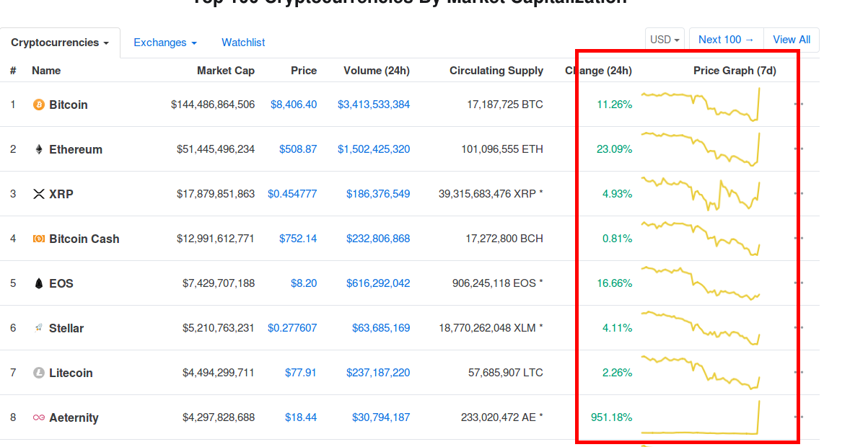This screenshot has width=868, height=447.
Task: Click XRP's price $0.454777
Action: click(292, 194)
